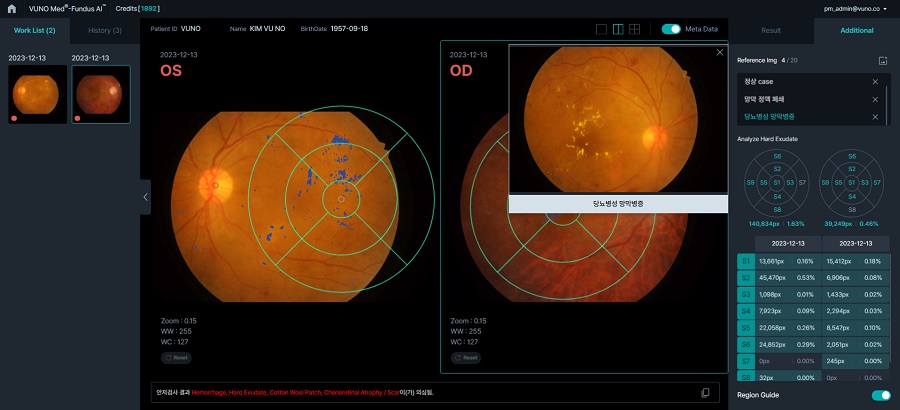Viewport: 900px width, 410px height.
Task: Select the first fundus thumbnail in work list
Action: point(36,94)
